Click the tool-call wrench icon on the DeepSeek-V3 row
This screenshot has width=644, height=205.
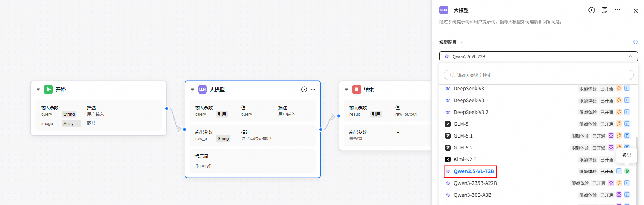(619, 88)
